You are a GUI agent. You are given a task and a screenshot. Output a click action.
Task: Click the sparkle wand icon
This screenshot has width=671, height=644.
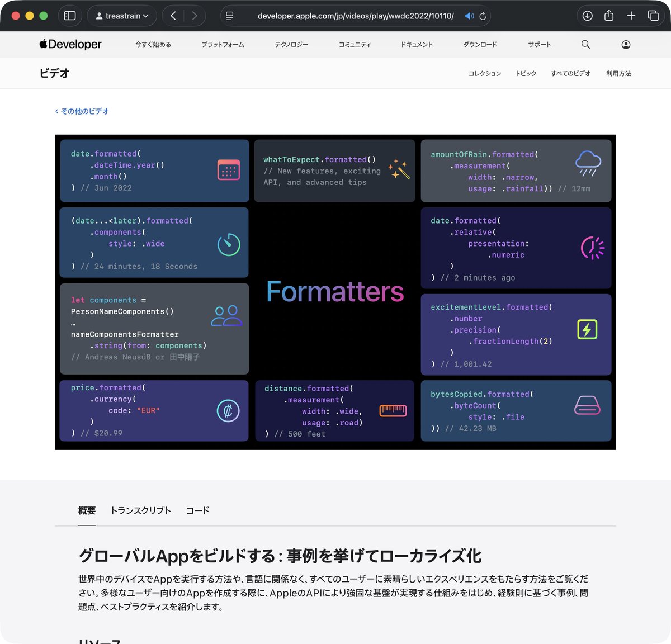pos(399,169)
